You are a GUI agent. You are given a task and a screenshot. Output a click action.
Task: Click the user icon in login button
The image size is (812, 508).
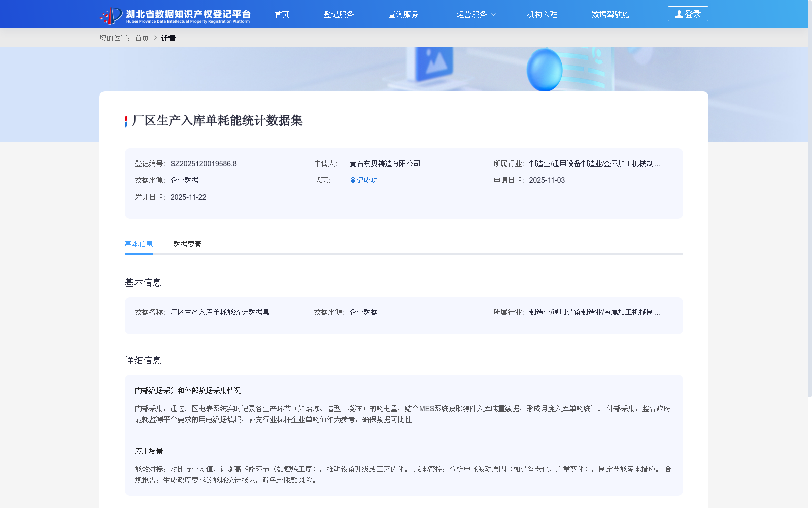[x=679, y=14]
